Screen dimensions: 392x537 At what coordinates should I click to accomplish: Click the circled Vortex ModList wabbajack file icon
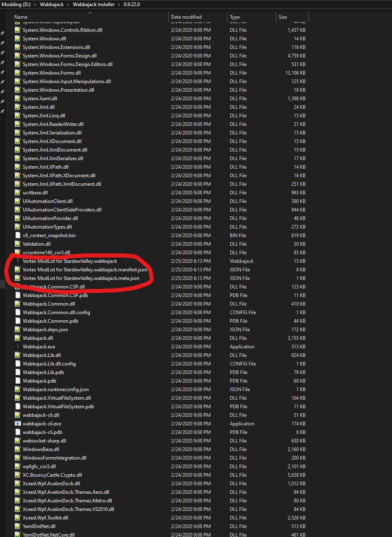tap(18, 261)
